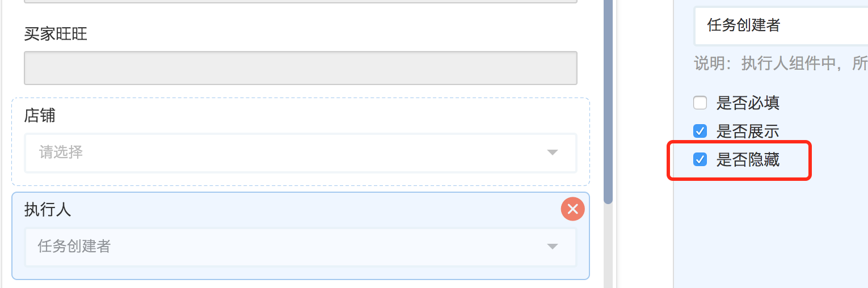
Task: Click the 是否隐藏 label text
Action: click(x=748, y=160)
